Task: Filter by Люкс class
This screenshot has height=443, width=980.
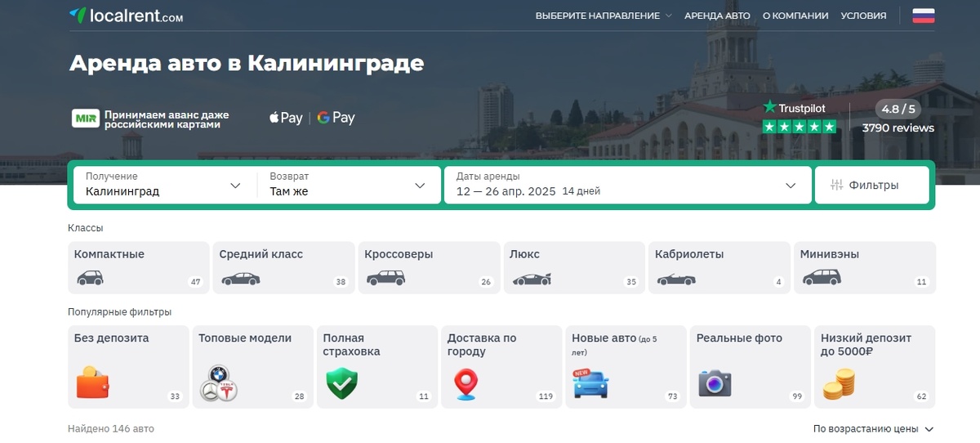Action: [574, 267]
